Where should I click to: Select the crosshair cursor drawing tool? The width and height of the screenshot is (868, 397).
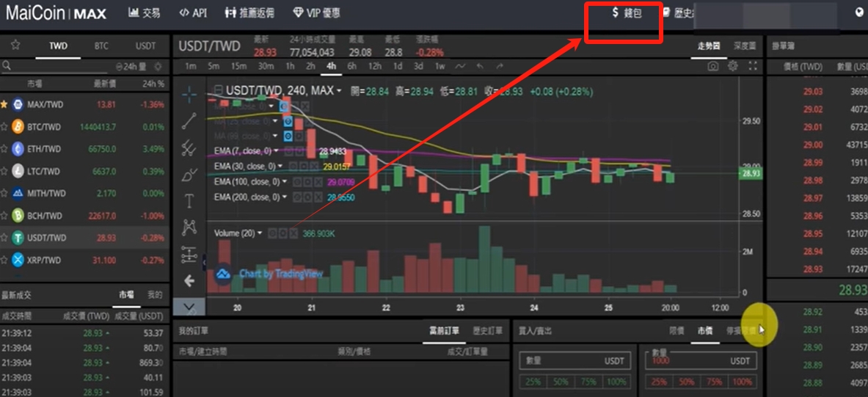click(189, 95)
